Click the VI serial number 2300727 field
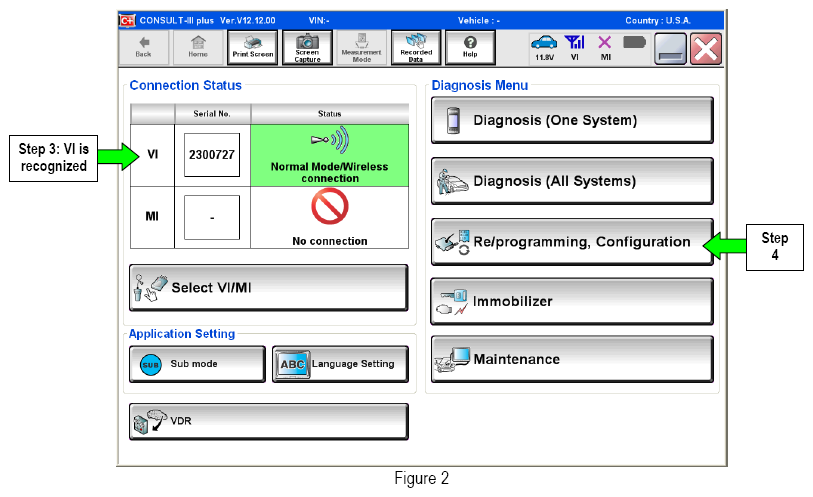The height and width of the screenshot is (497, 813). (212, 155)
